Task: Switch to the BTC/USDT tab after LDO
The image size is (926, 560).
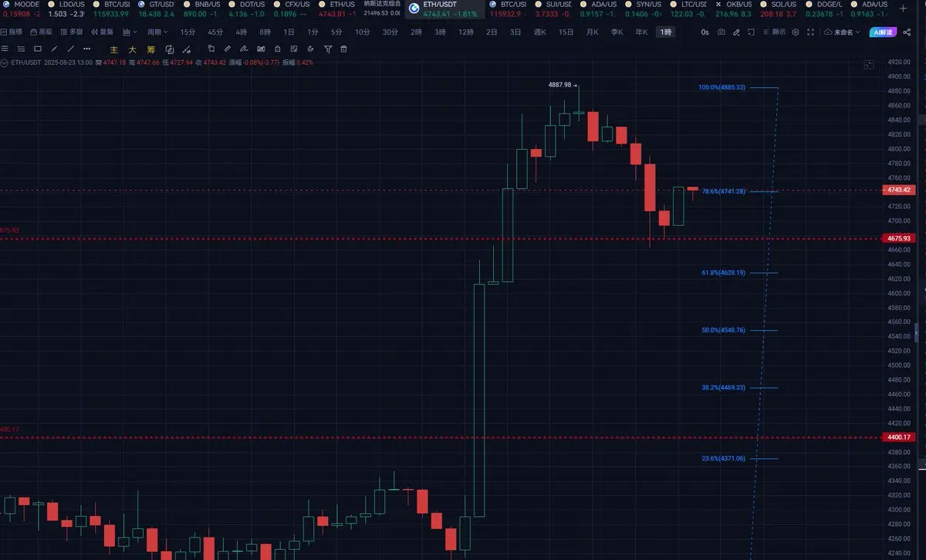Action: 110,9
